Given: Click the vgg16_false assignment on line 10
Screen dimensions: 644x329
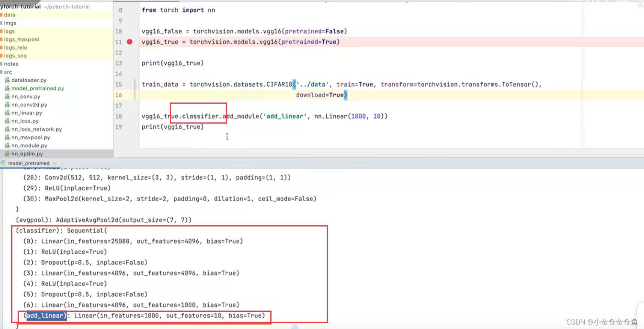Looking at the screenshot, I should pyautogui.click(x=244, y=31).
